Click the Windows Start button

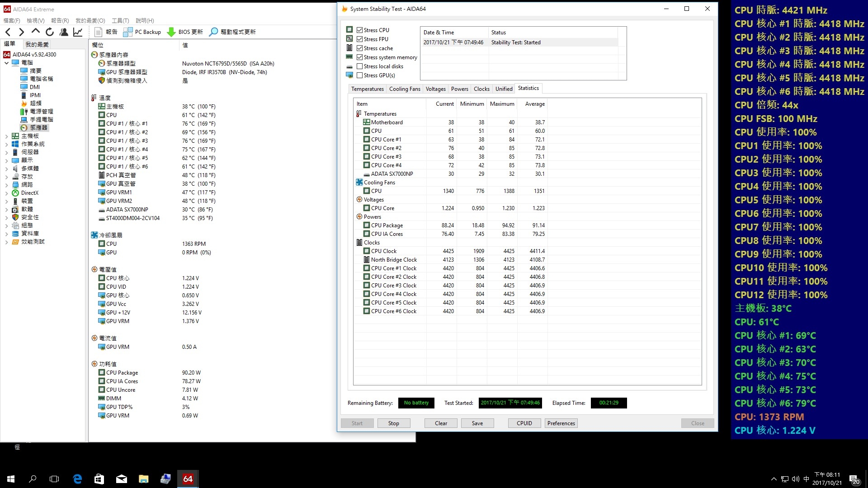[11, 479]
